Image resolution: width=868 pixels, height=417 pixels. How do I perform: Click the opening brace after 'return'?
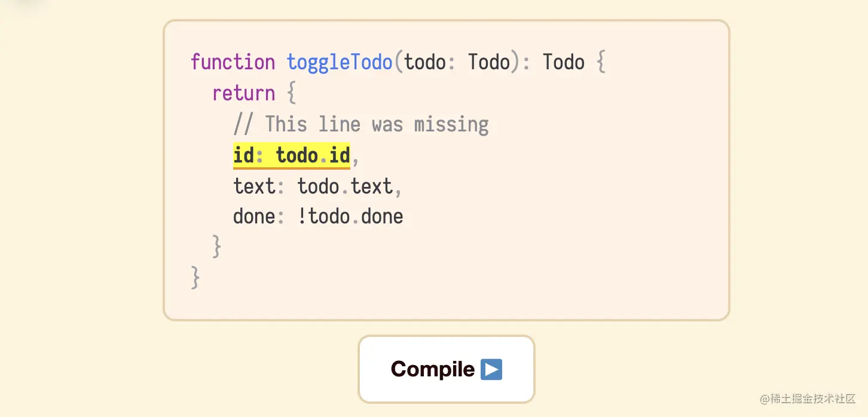291,94
